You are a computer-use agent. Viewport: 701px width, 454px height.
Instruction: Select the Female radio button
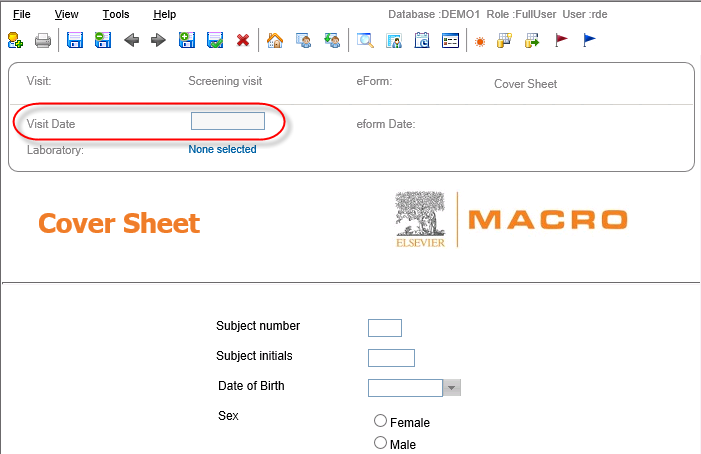tap(380, 420)
